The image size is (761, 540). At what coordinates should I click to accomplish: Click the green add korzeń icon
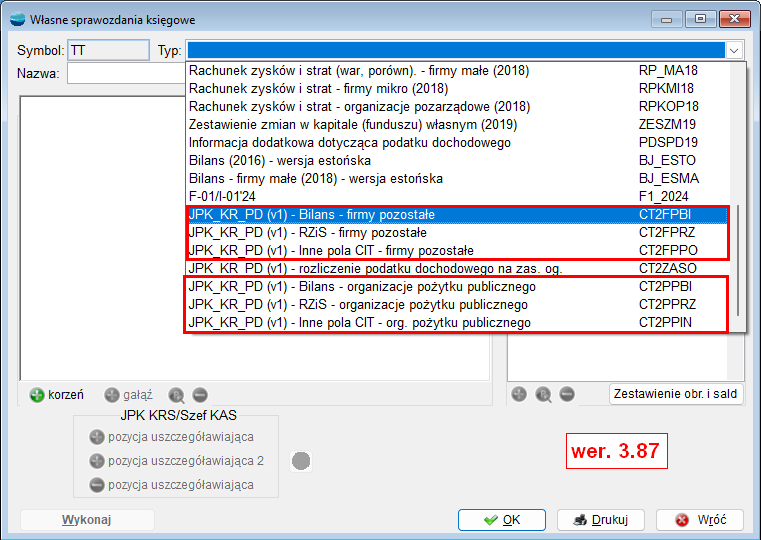[37, 395]
